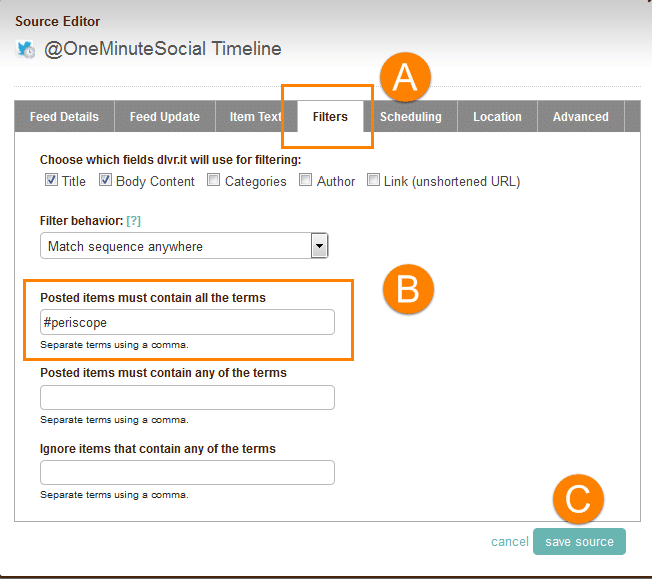Open the Location tab

pos(497,116)
